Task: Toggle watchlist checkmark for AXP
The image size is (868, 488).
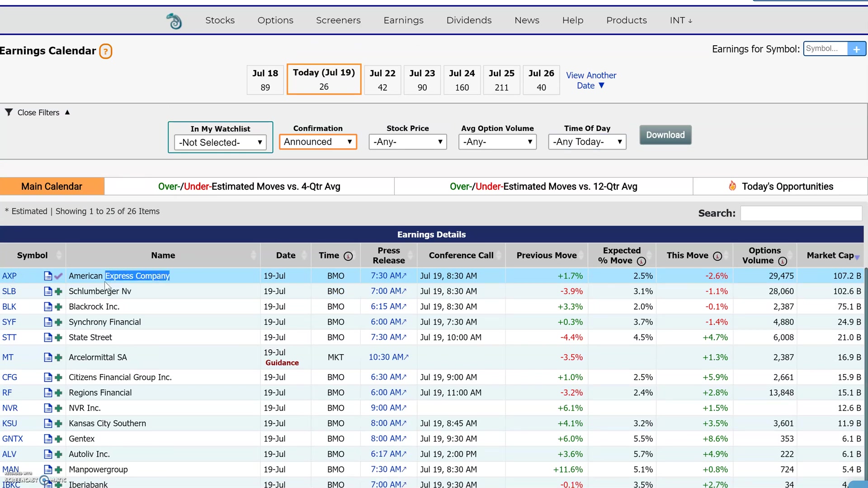Action: 58,276
